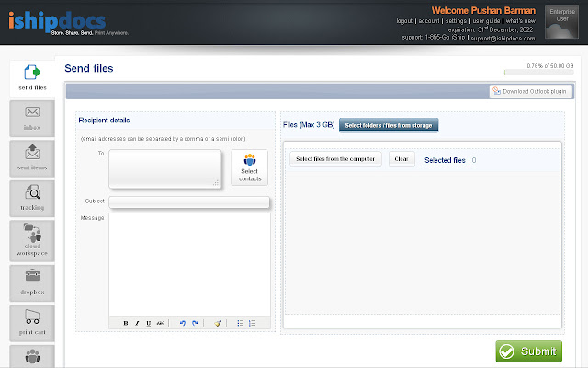Screen dimensions: 588x368
Task: Click the 'Welcome Pushan Barman' text
Action: pos(483,10)
